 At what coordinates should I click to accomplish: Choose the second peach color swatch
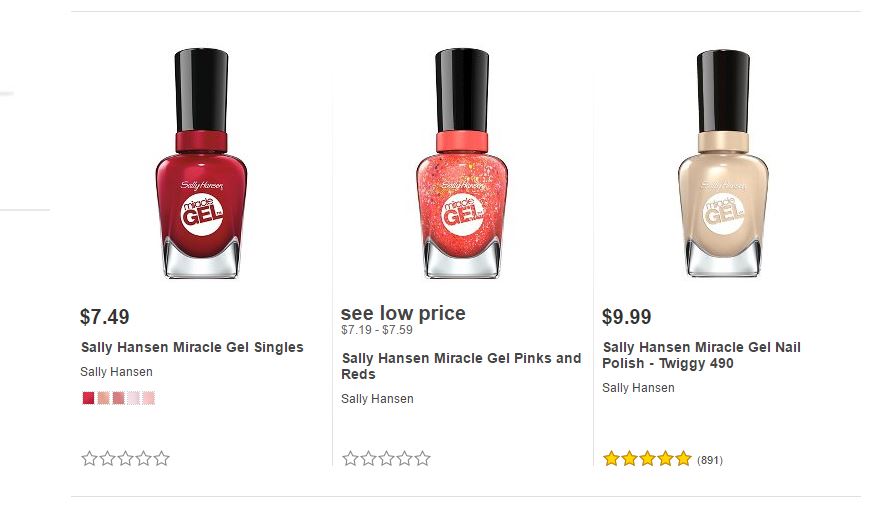[x=103, y=398]
